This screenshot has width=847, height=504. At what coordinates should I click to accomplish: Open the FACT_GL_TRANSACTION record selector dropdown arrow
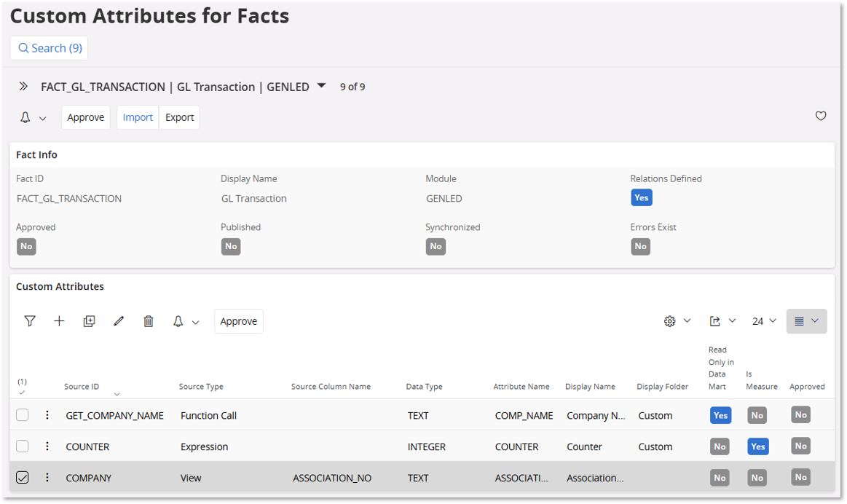coord(321,85)
